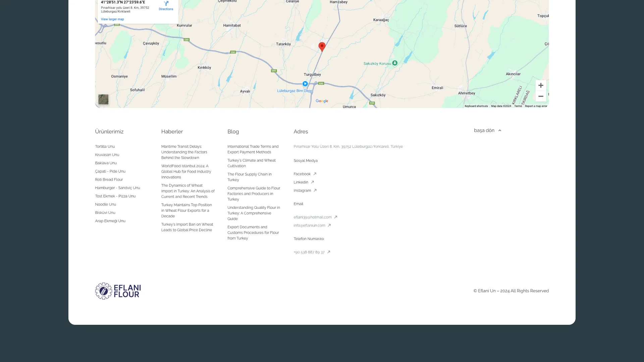
Task: Open the Tortilla Unu product link
Action: tap(105, 146)
